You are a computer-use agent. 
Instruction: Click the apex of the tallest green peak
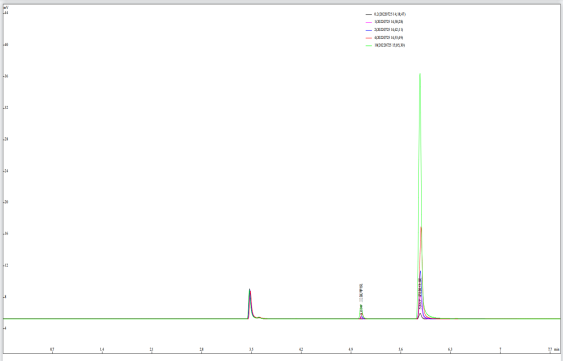(x=420, y=74)
